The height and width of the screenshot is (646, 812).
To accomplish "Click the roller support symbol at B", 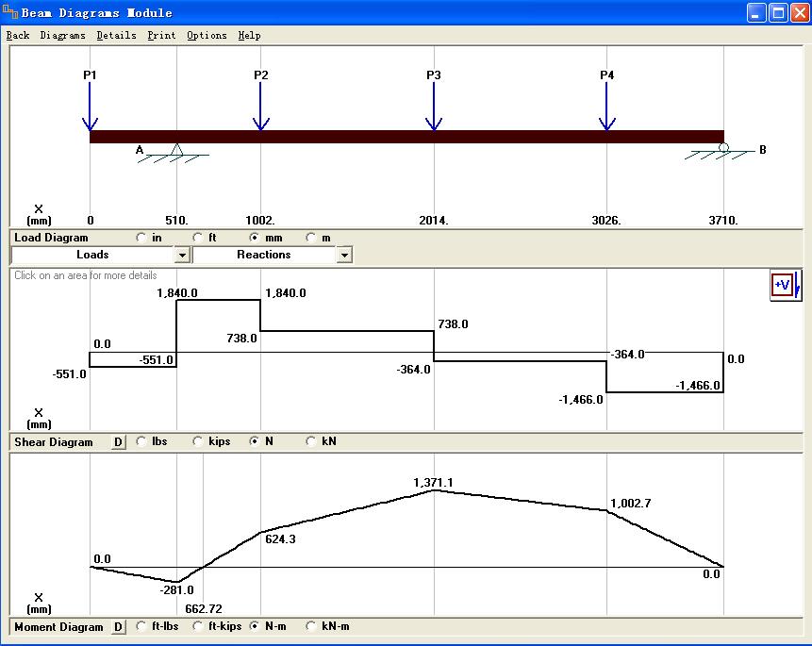I will [x=723, y=148].
